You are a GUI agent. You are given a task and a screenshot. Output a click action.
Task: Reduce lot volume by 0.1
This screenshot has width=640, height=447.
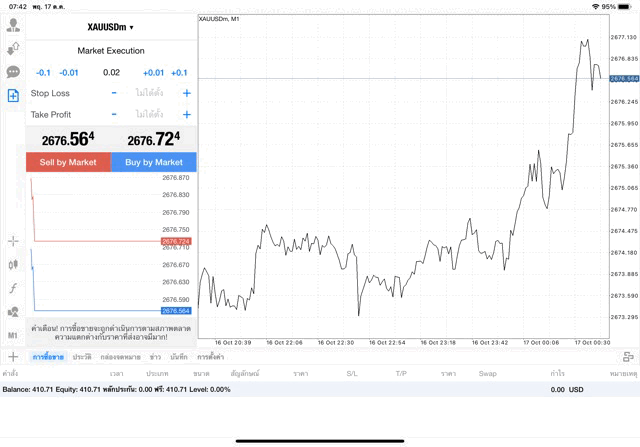(43, 73)
